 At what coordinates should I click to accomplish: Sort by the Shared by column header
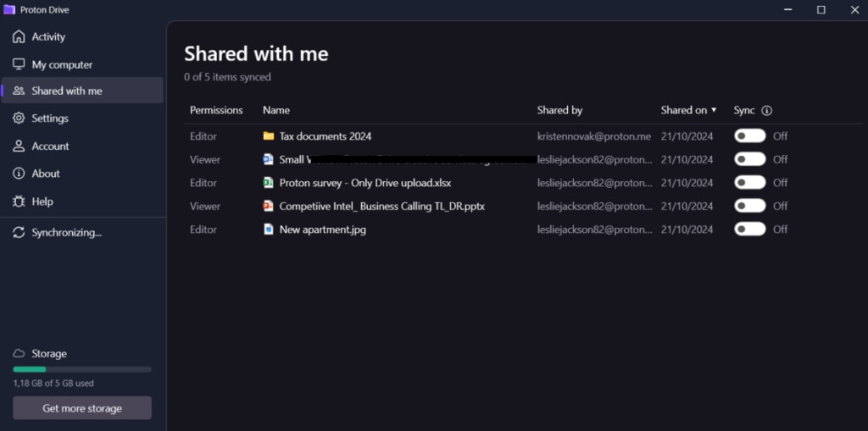[559, 110]
